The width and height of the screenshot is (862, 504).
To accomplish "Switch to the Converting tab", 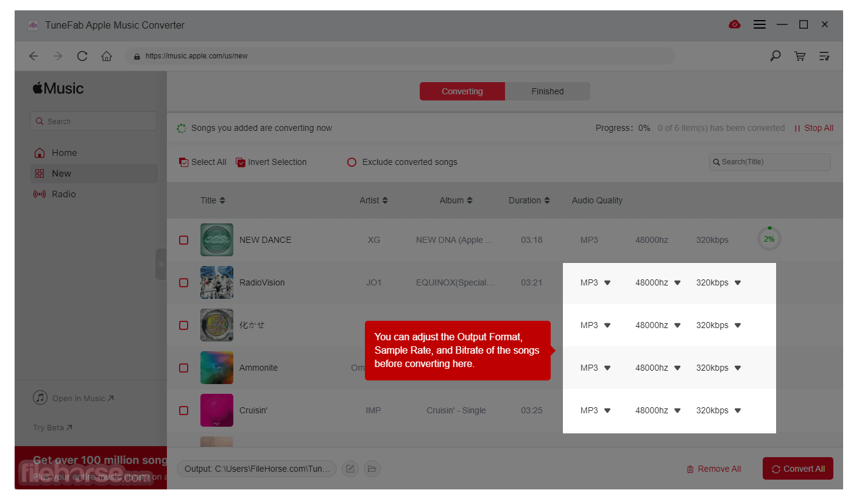I will pos(462,91).
